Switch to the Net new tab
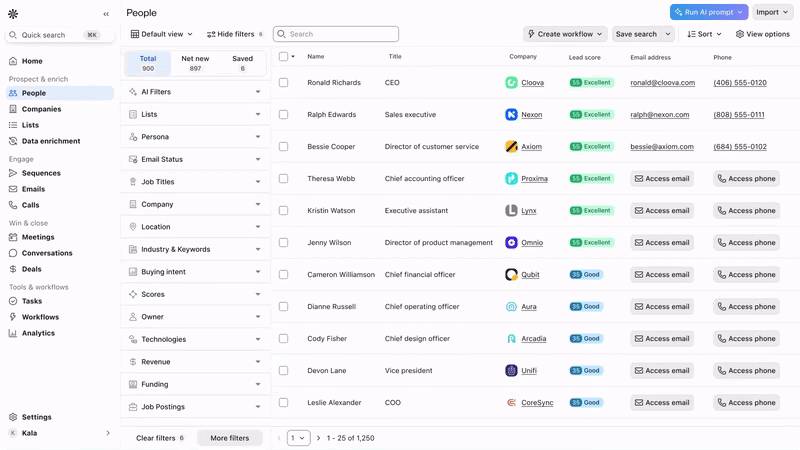This screenshot has width=800, height=450. [x=195, y=63]
